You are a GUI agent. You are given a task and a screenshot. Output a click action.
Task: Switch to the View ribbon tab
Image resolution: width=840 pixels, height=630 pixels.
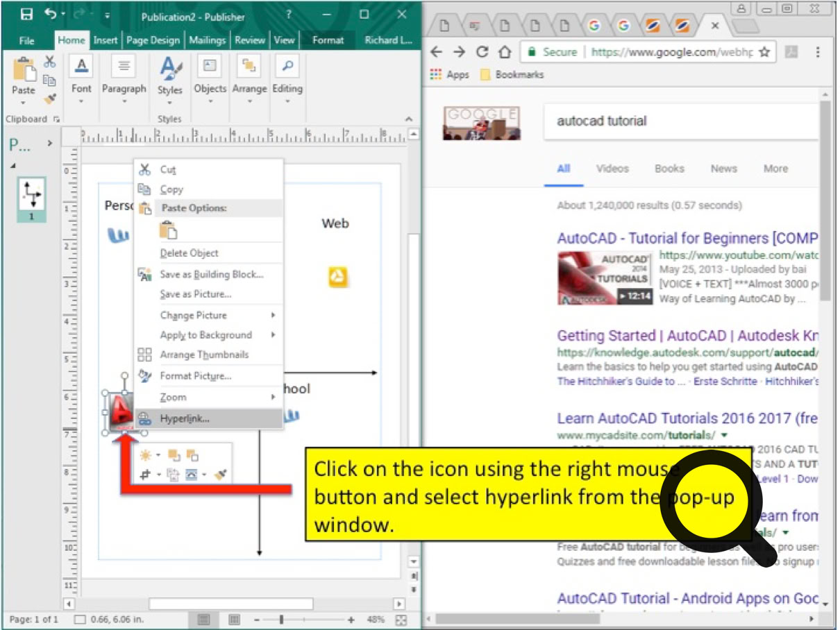click(284, 40)
